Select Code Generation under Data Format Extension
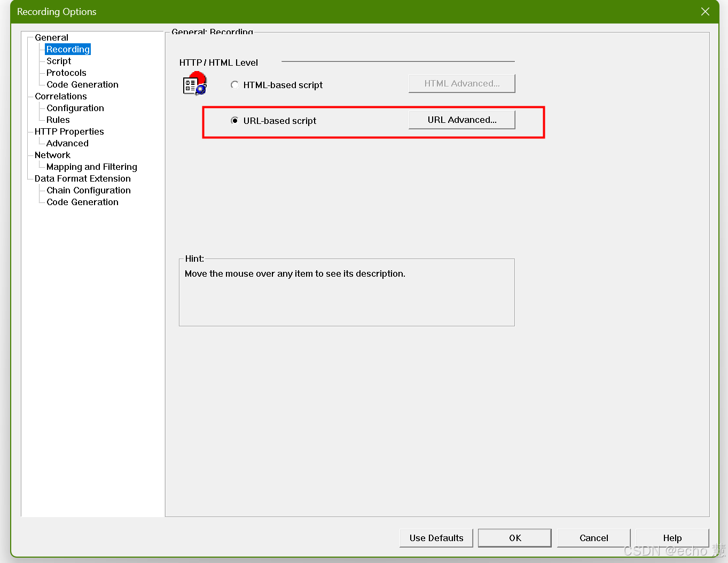The image size is (728, 563). [x=82, y=202]
